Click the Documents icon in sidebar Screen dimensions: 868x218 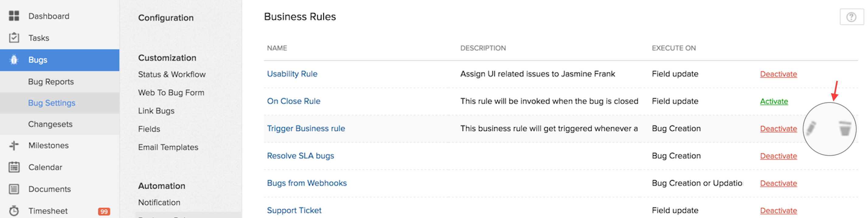tap(14, 189)
